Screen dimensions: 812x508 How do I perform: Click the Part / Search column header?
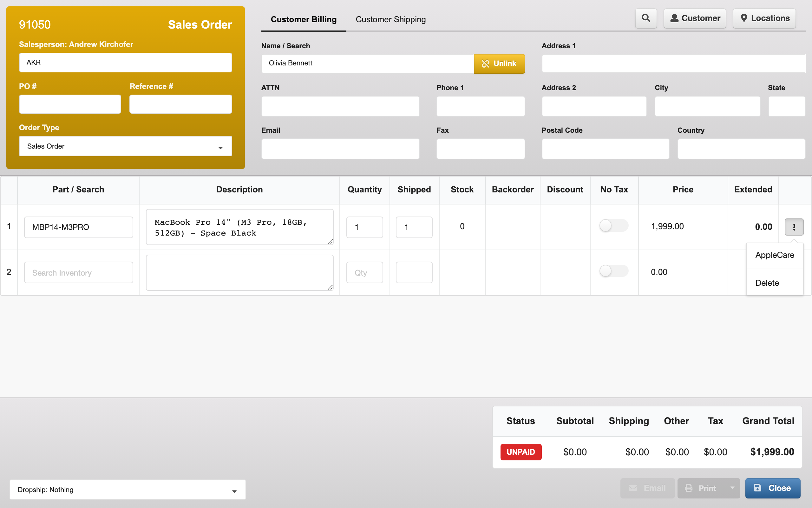(x=78, y=190)
